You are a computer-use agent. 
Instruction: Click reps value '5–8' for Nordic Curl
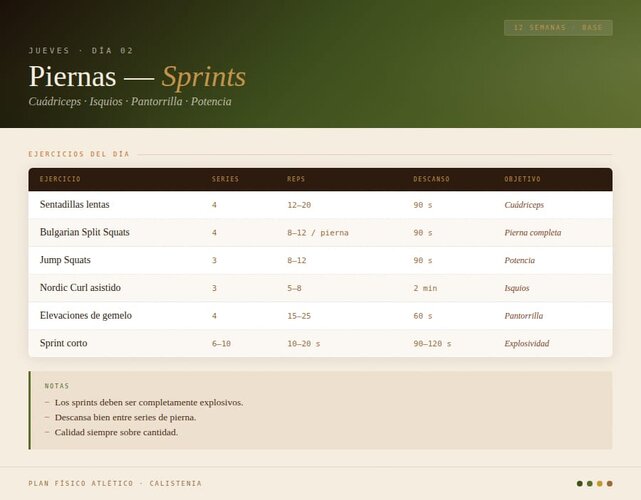tap(294, 288)
